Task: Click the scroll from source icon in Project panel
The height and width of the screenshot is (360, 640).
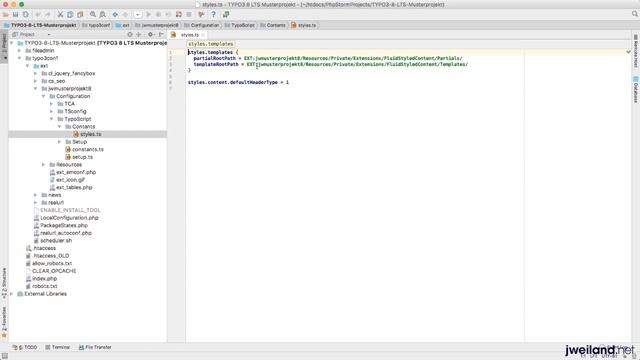Action: pyautogui.click(x=130, y=35)
